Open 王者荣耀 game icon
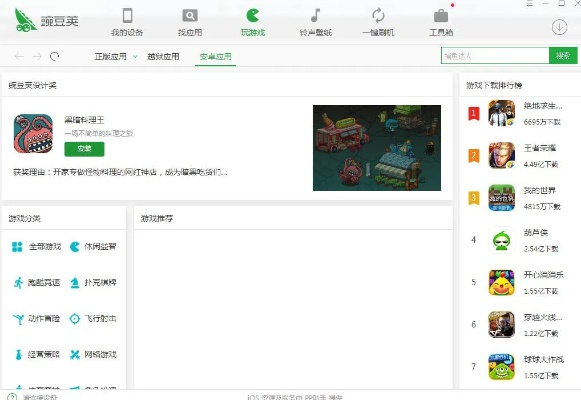This screenshot has height=400, width=581. [501, 155]
